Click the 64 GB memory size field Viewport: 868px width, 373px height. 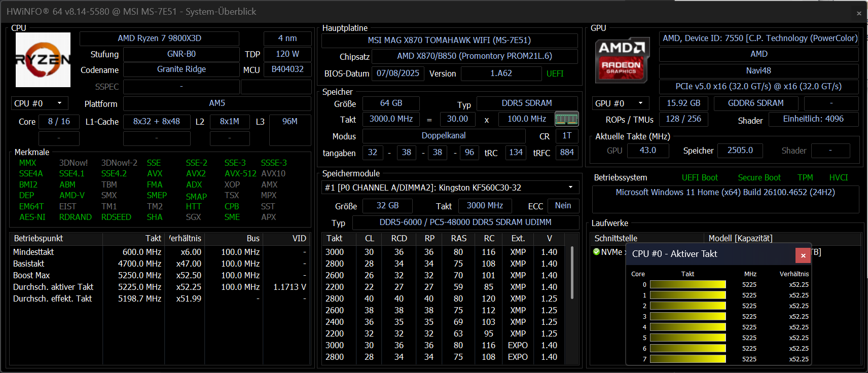click(x=391, y=103)
